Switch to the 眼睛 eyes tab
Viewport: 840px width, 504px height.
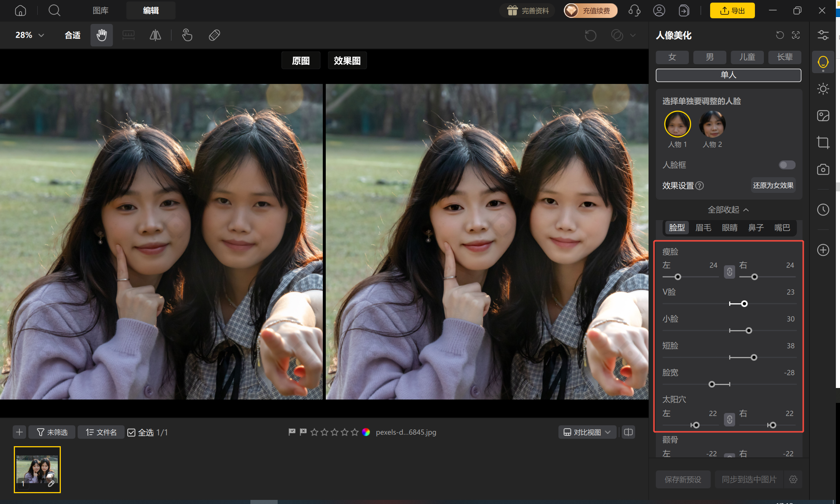click(x=730, y=228)
